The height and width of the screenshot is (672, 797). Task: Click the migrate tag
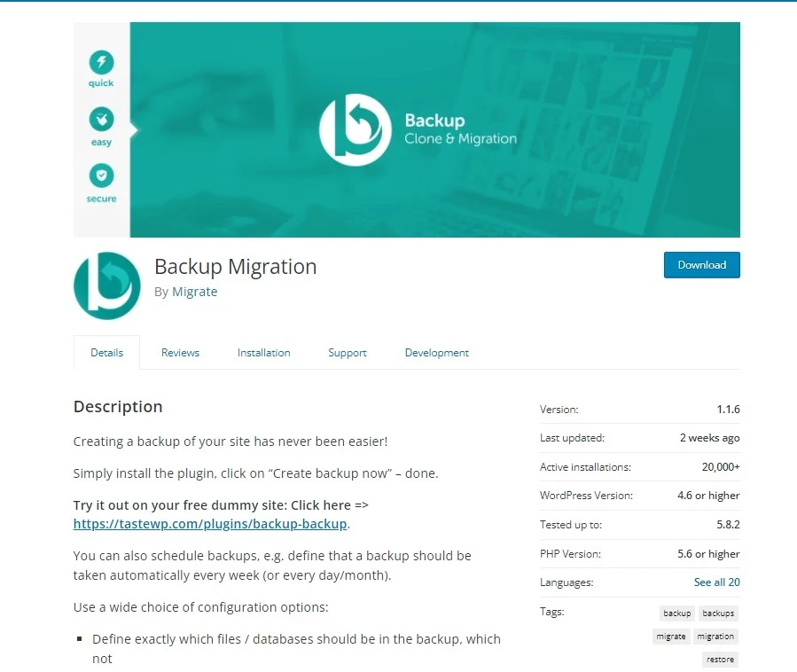point(670,637)
